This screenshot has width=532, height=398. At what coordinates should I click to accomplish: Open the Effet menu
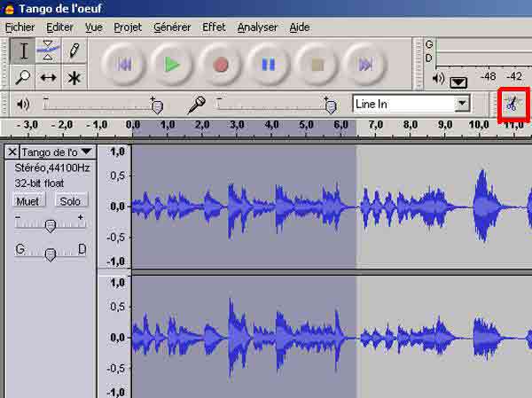[x=214, y=27]
